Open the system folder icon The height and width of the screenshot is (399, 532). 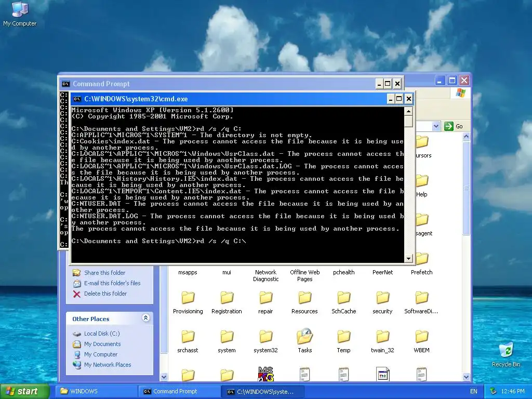click(227, 337)
